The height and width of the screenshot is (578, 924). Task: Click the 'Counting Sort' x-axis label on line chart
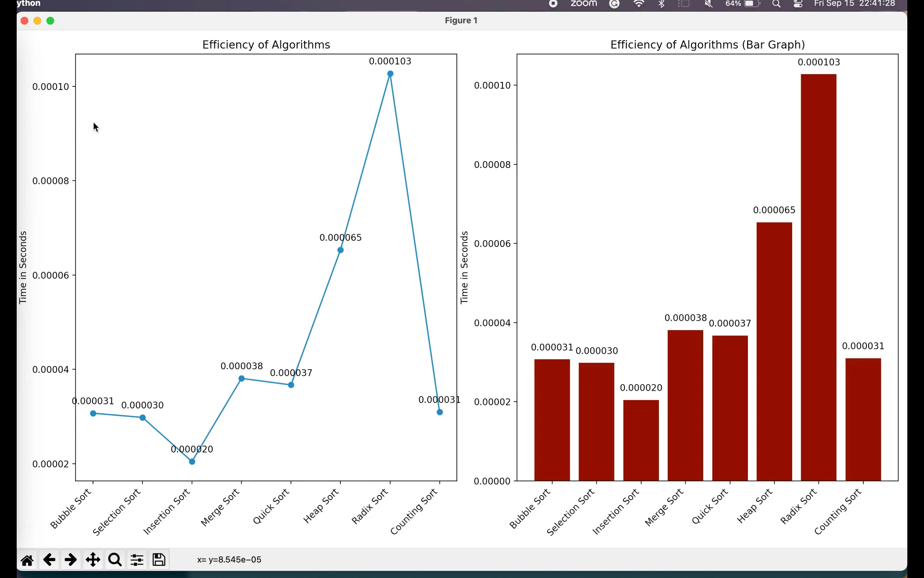point(414,512)
